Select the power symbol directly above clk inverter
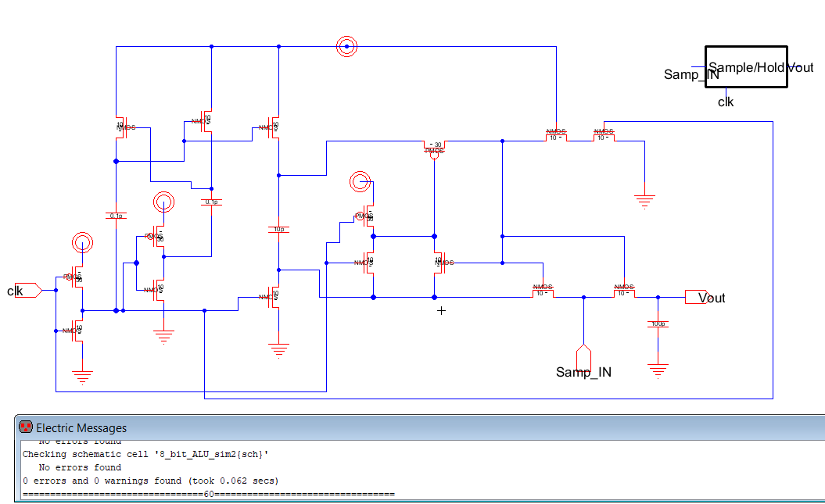Viewport: 825px width, 504px height. [x=81, y=243]
